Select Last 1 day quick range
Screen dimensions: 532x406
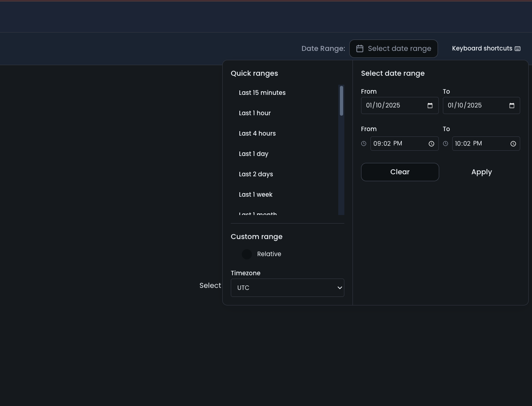pos(254,154)
